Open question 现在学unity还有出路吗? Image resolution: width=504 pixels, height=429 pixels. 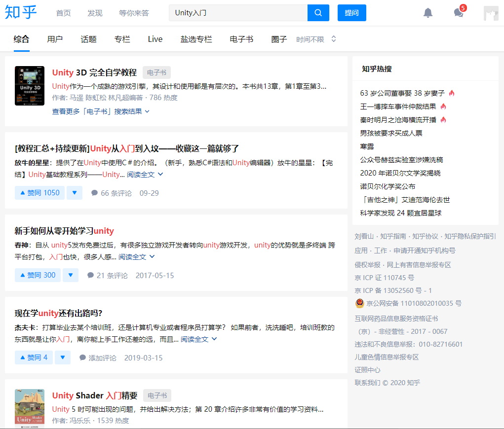tap(58, 313)
